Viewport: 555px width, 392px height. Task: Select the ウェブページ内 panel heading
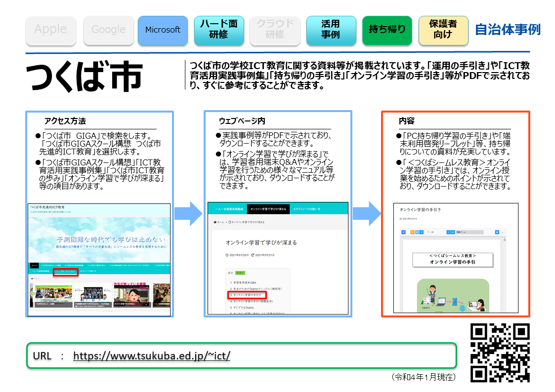coord(242,121)
